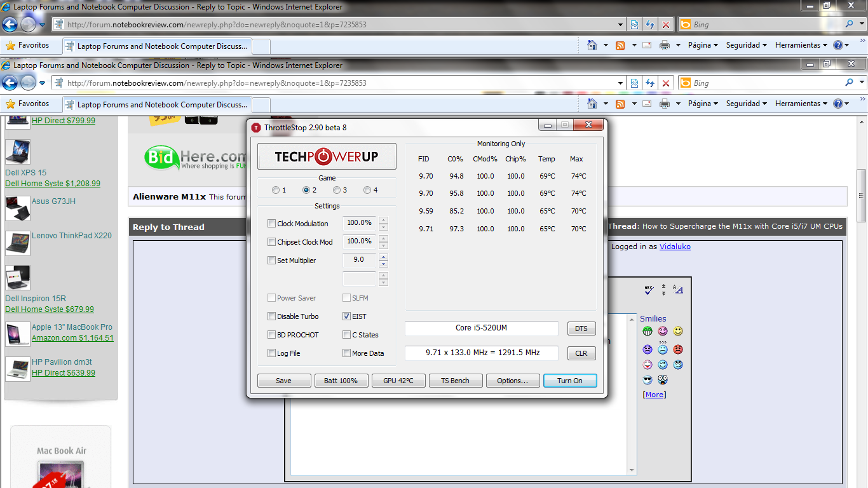Image resolution: width=868 pixels, height=488 pixels.
Task: Click the Home icon in the lower browser toolbar
Action: click(x=592, y=104)
